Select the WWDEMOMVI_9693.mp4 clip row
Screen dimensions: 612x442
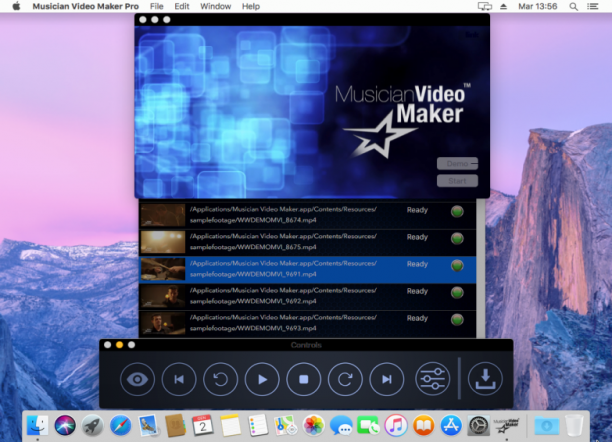(308, 323)
